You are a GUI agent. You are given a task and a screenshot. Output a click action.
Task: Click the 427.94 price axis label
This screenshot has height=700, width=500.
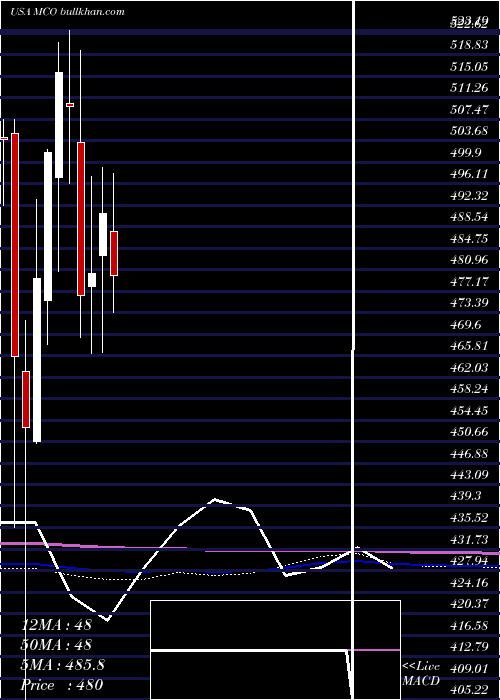tap(469, 562)
